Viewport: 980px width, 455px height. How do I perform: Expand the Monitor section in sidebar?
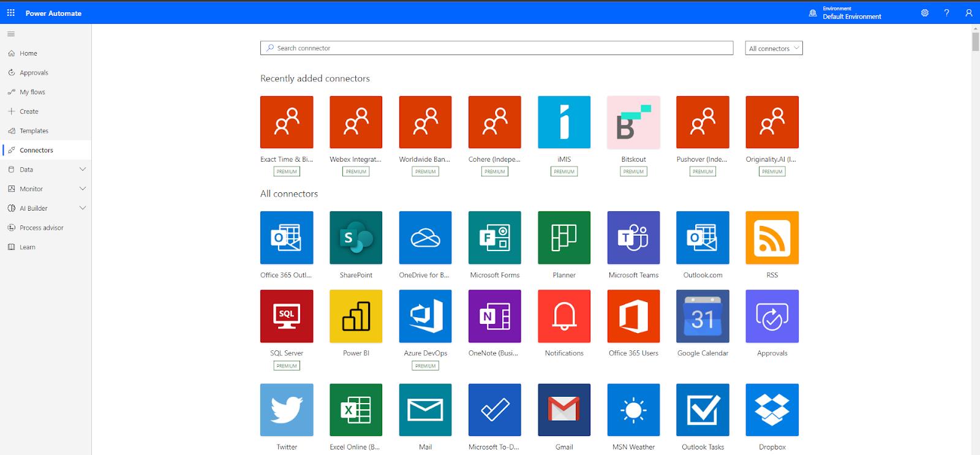pos(83,189)
